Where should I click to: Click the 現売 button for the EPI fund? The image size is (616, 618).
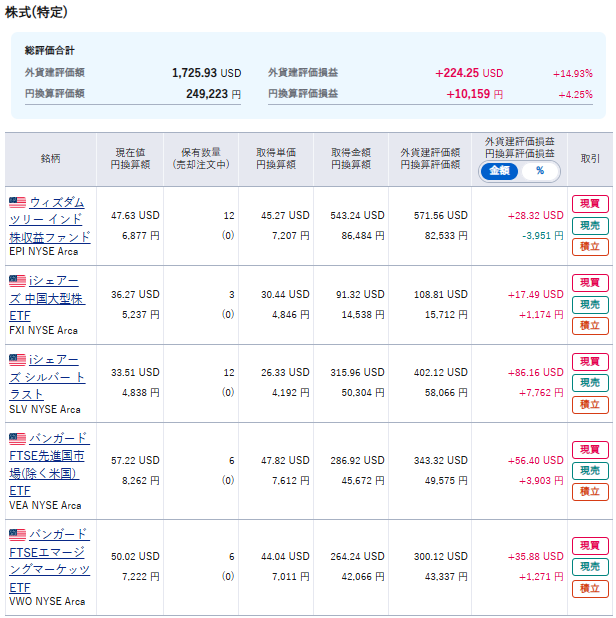click(x=590, y=225)
